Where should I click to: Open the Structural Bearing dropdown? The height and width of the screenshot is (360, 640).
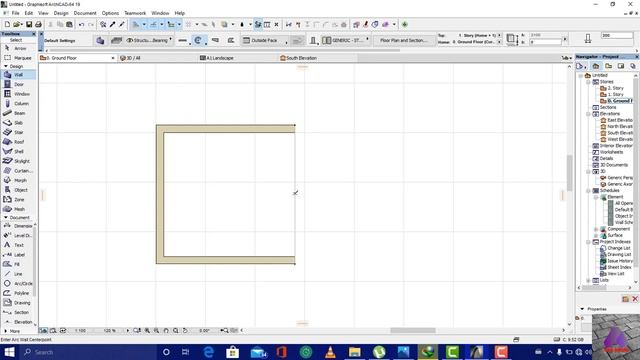[x=149, y=40]
